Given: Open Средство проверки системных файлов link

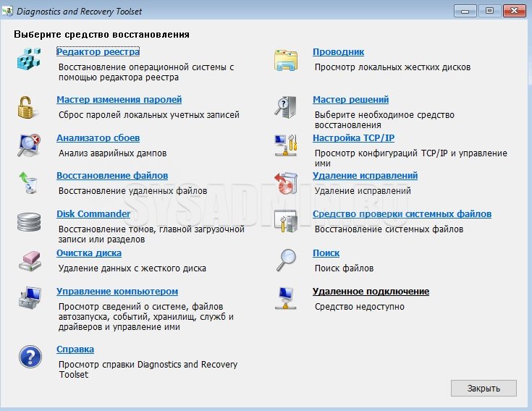Looking at the screenshot, I should 402,214.
